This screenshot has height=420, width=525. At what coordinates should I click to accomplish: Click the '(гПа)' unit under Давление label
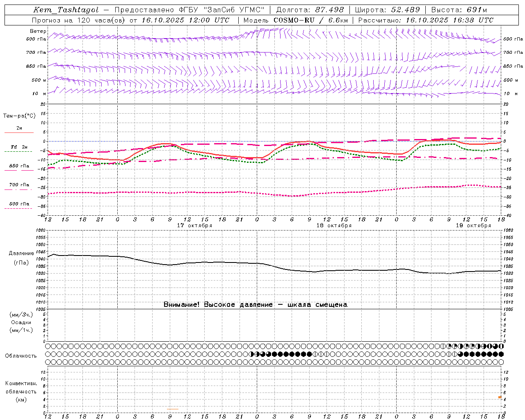[x=21, y=263]
